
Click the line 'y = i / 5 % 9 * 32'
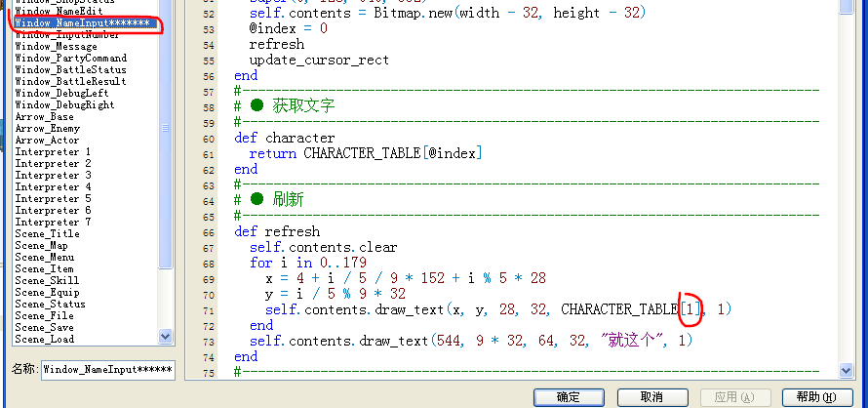[x=335, y=293]
